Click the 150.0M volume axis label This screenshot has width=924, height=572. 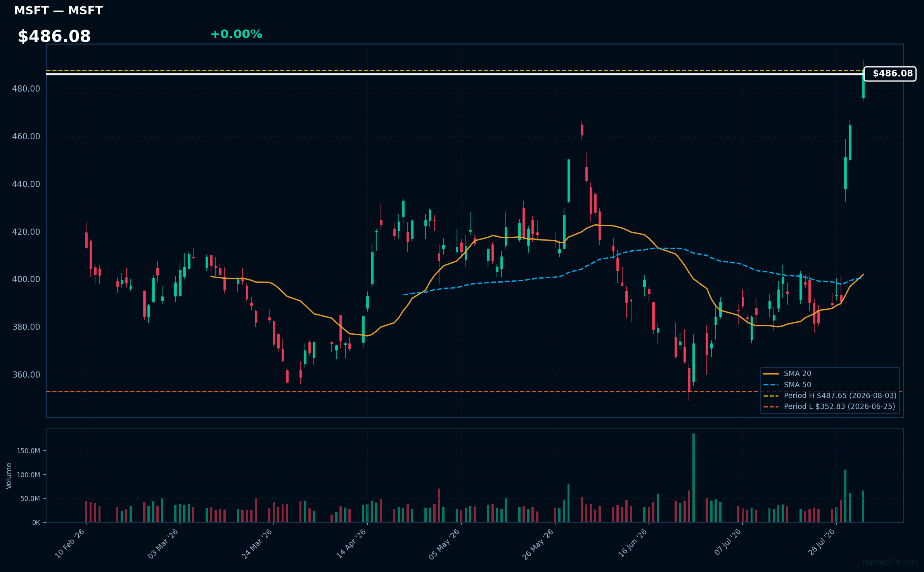(28, 451)
